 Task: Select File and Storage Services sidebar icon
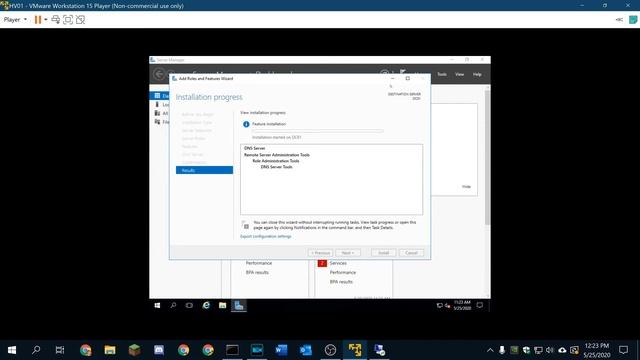[x=157, y=122]
